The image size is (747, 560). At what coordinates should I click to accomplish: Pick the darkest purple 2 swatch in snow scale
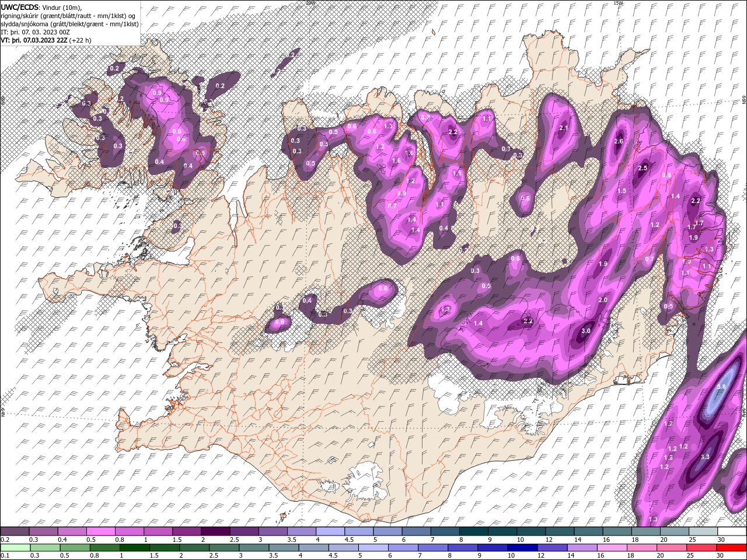click(215, 531)
